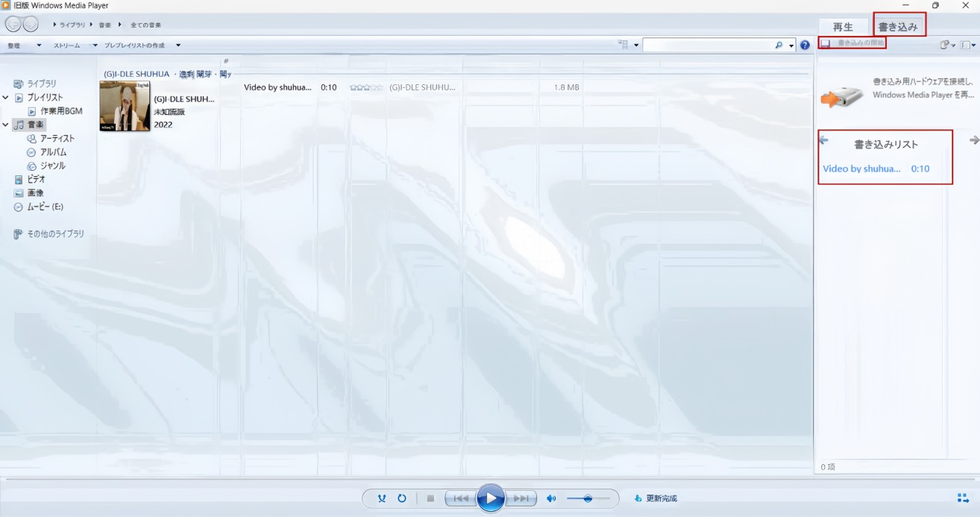Select アルバム under 音楽
This screenshot has height=517, width=980.
coord(53,151)
